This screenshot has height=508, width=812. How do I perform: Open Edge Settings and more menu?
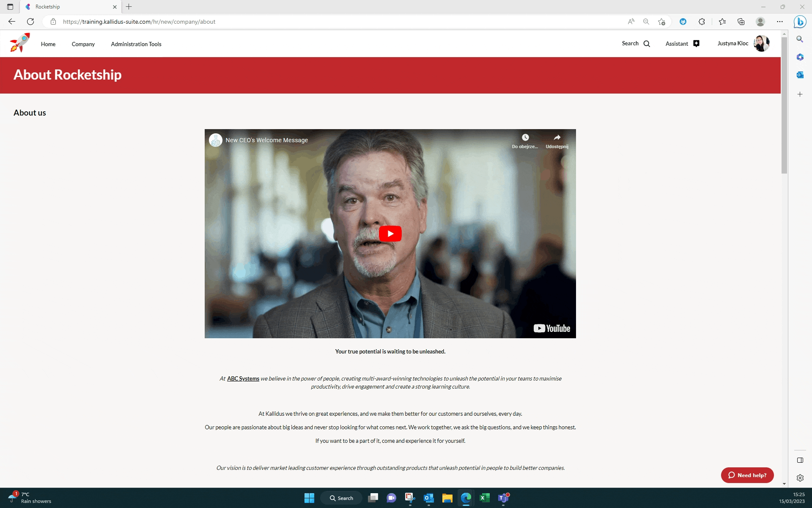click(779, 22)
